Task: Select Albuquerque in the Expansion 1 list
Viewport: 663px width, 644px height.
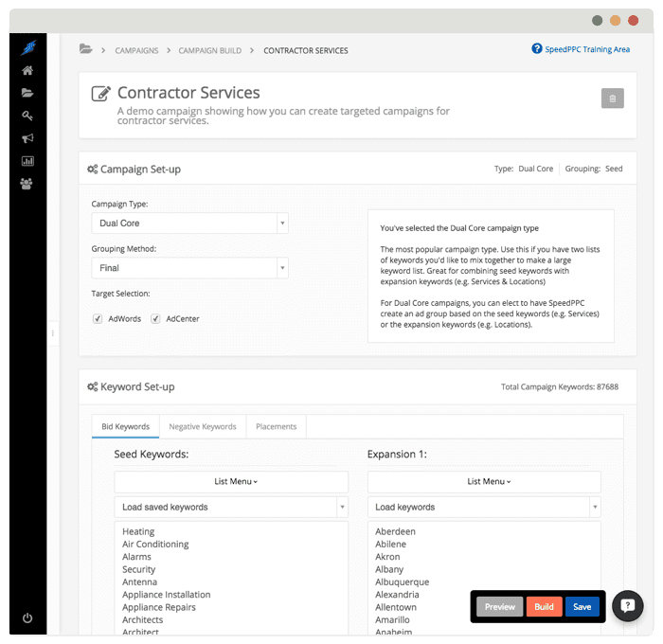Action: tap(402, 582)
